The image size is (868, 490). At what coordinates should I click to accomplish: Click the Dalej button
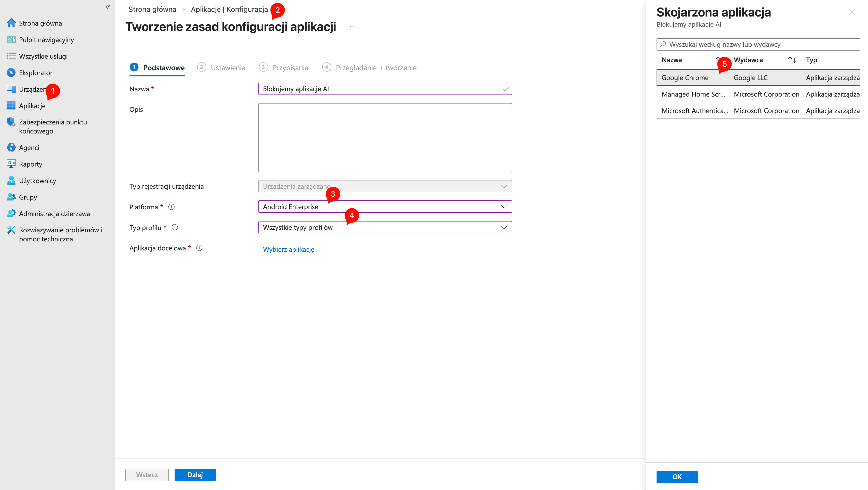pyautogui.click(x=195, y=475)
